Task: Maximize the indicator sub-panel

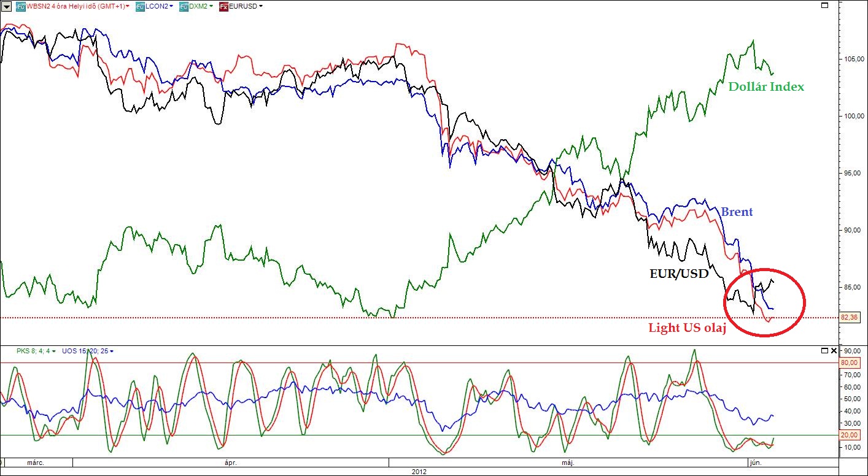Action: (824, 351)
